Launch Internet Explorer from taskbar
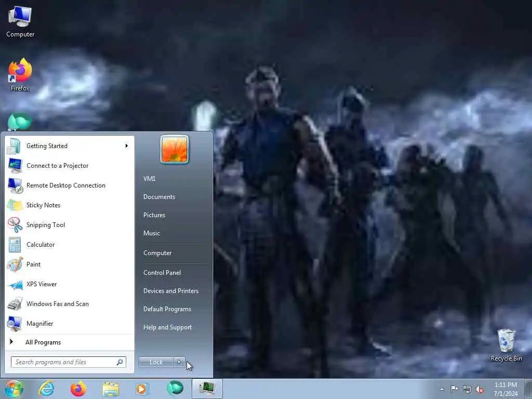The image size is (532, 399). click(x=46, y=389)
